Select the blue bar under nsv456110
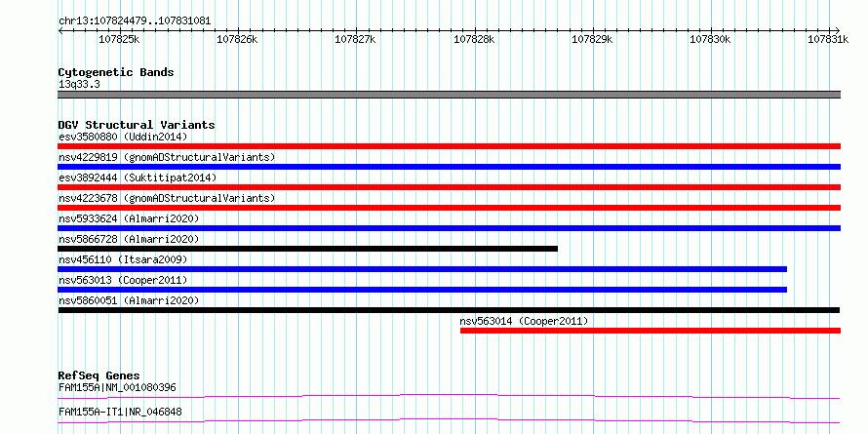868x434 pixels. [x=422, y=269]
